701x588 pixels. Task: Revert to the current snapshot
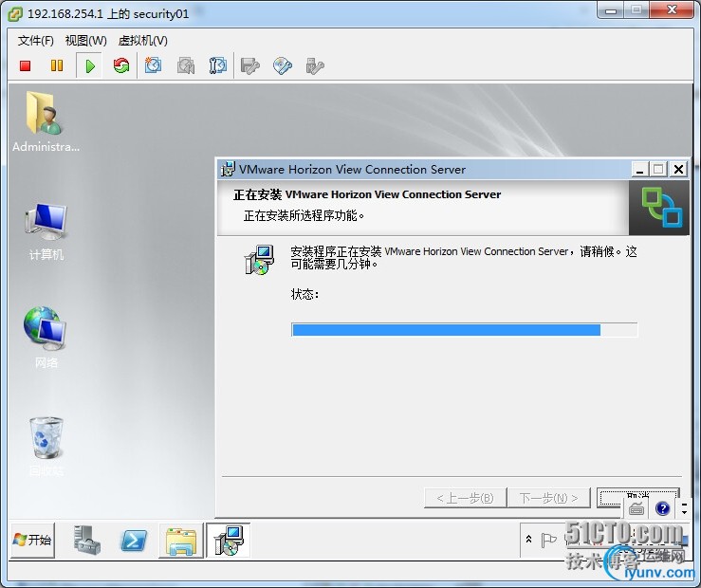[x=186, y=66]
